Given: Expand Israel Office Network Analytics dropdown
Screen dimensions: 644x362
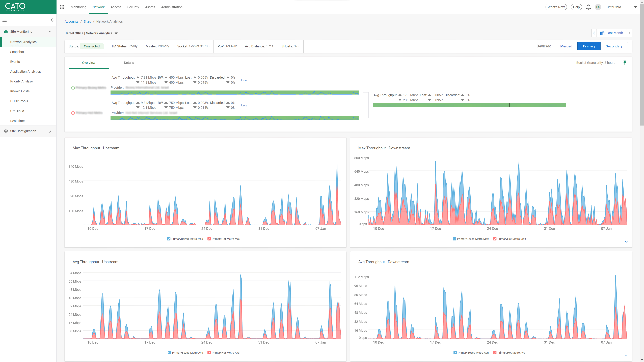Looking at the screenshot, I should 116,33.
